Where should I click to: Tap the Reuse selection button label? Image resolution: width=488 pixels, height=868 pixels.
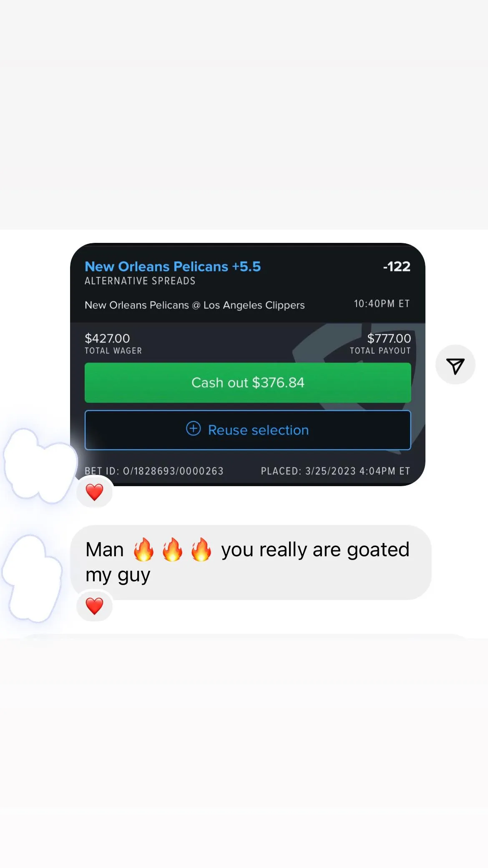258,430
